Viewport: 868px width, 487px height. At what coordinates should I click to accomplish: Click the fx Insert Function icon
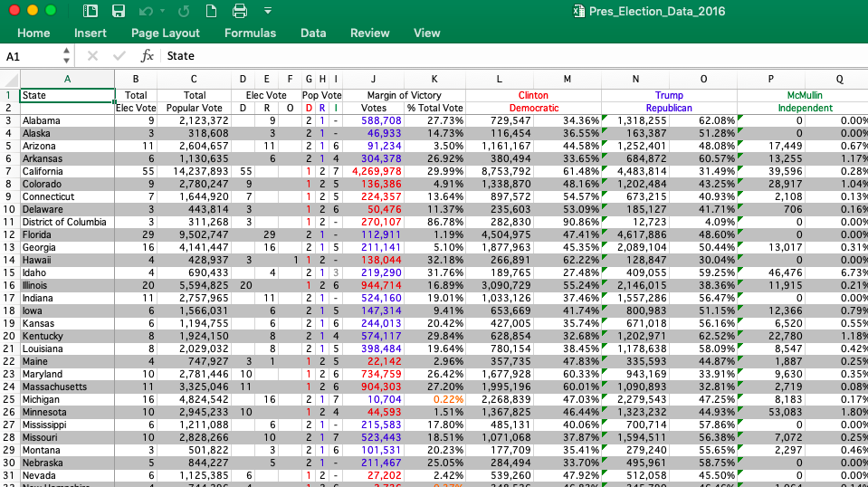pos(148,56)
